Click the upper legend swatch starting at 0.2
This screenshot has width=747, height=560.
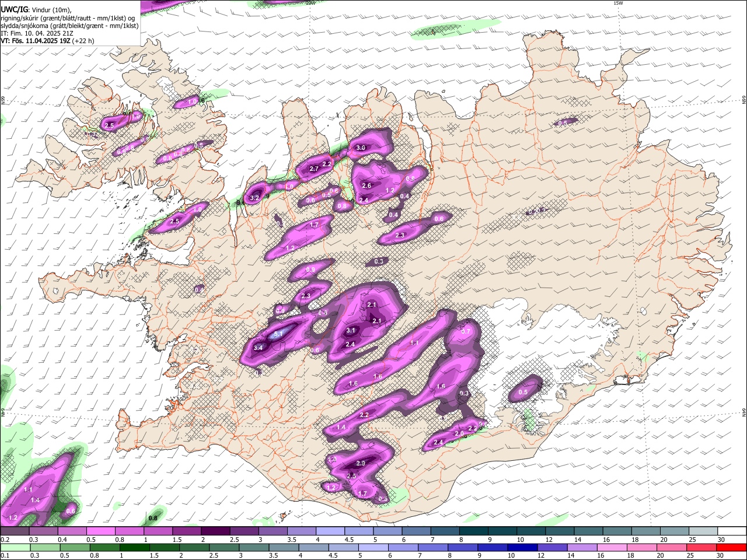[15, 531]
